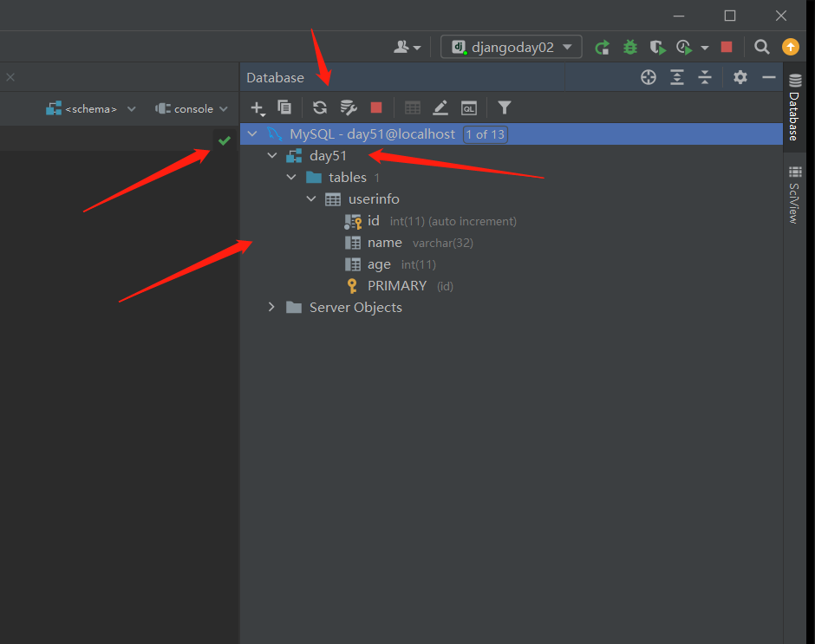Click Expand All in Database panel

point(677,77)
